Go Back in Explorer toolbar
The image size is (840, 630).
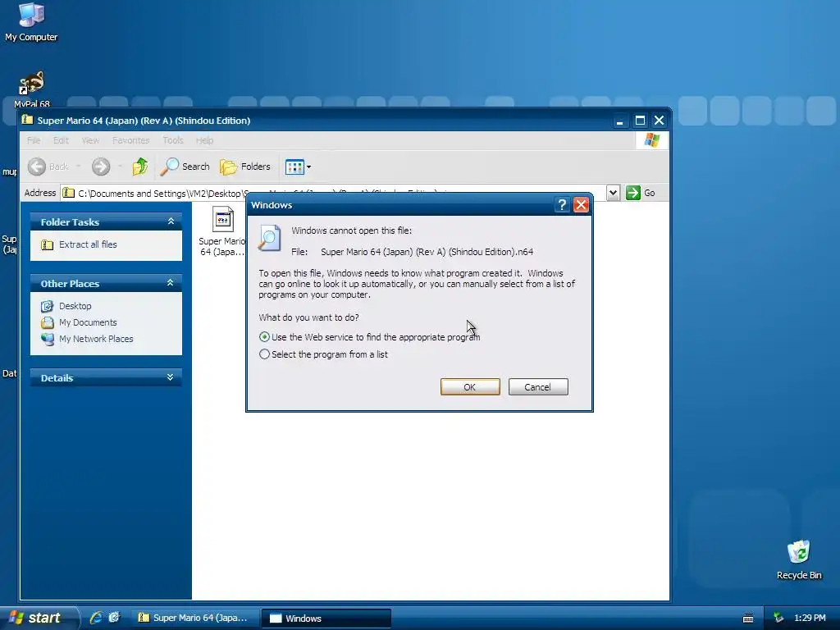(48, 167)
